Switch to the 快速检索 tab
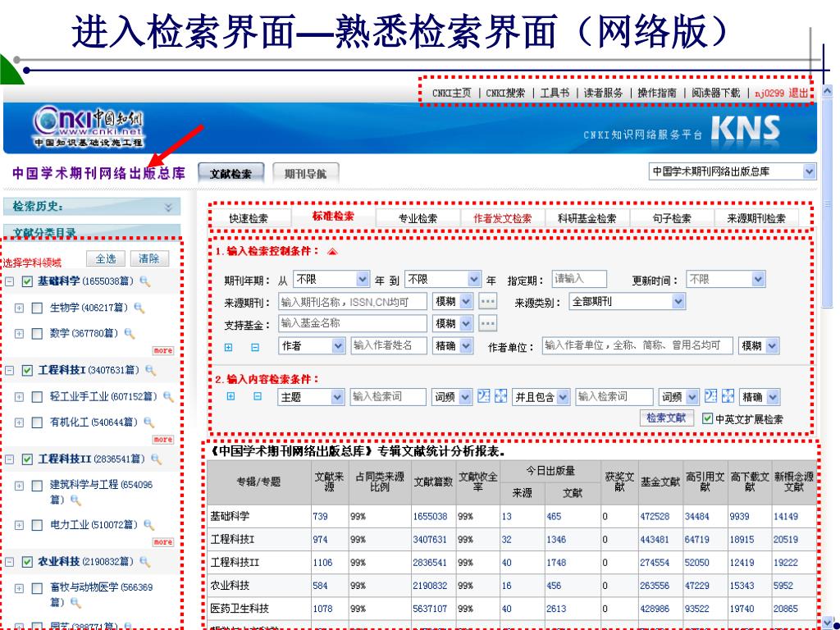840x630 pixels. point(249,218)
